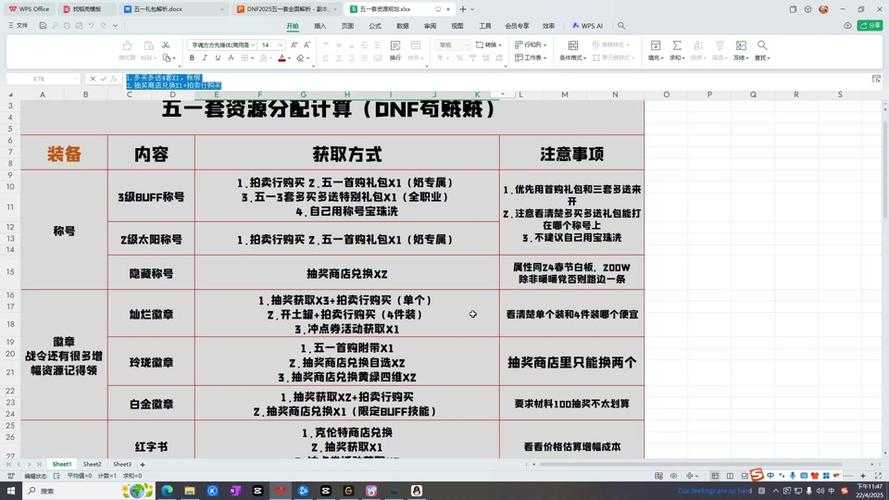Switch to the DNF2025五一套全面解析 document tab
889x500 pixels.
point(286,9)
